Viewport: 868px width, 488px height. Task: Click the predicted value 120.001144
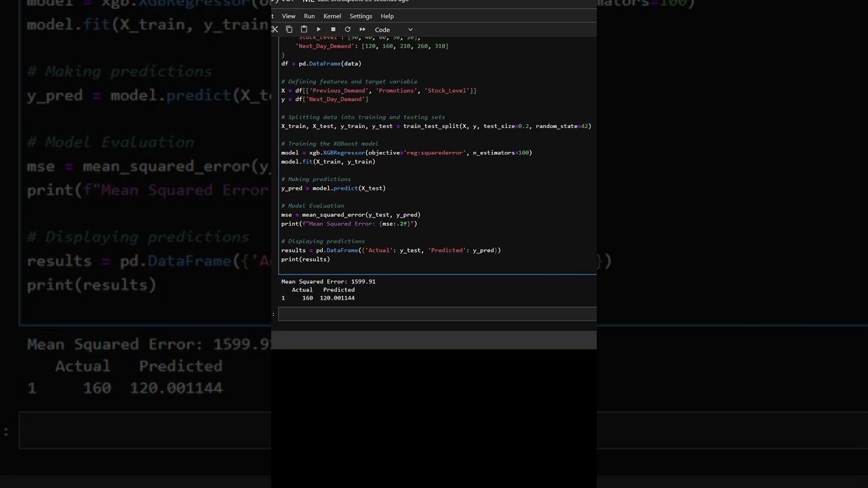tap(337, 298)
